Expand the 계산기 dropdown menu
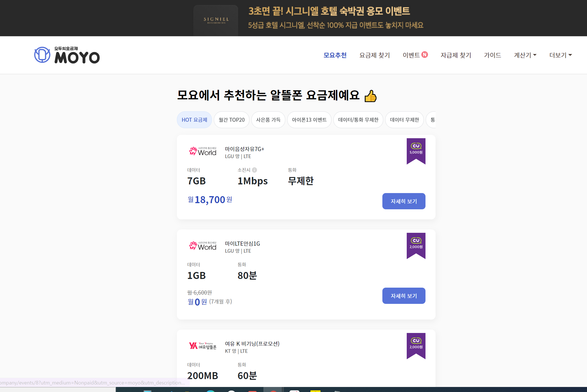This screenshot has width=587, height=392. coord(525,55)
